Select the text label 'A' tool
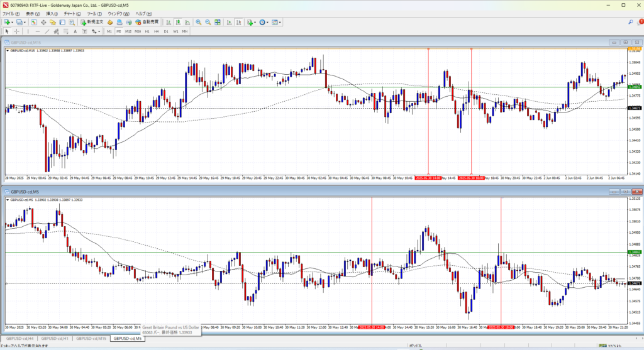This screenshot has width=644, height=350. point(75,31)
